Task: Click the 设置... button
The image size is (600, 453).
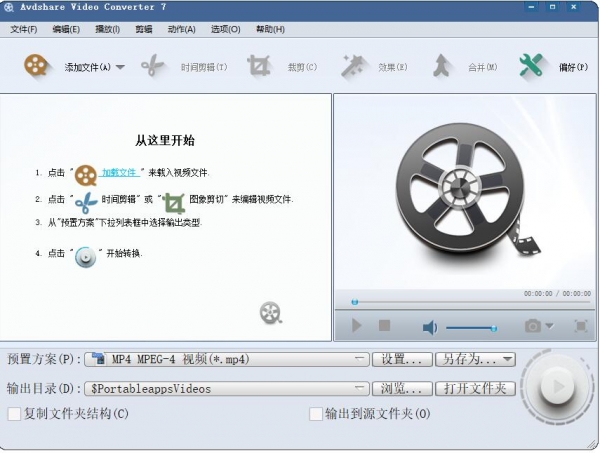Action: [x=402, y=359]
